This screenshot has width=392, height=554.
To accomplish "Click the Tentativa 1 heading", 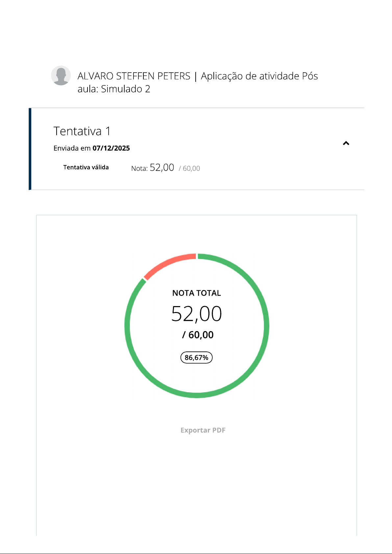I will [x=82, y=131].
